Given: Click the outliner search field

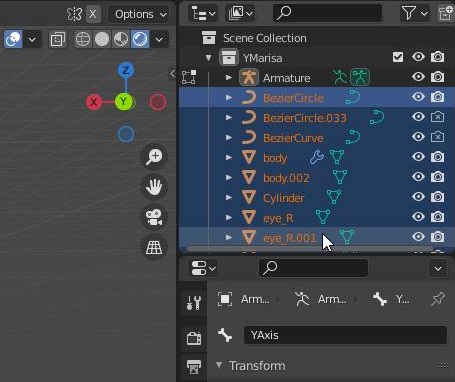Looking at the screenshot, I should pyautogui.click(x=327, y=13).
